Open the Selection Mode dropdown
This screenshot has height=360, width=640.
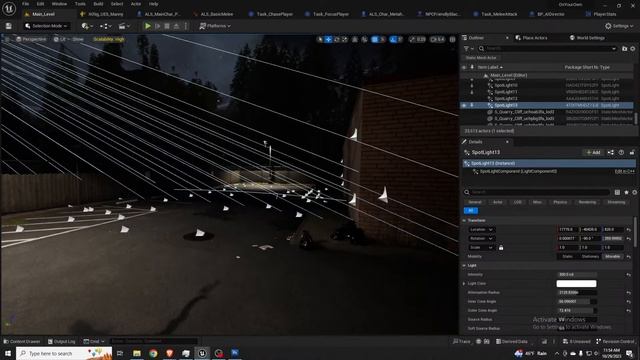tap(46, 26)
